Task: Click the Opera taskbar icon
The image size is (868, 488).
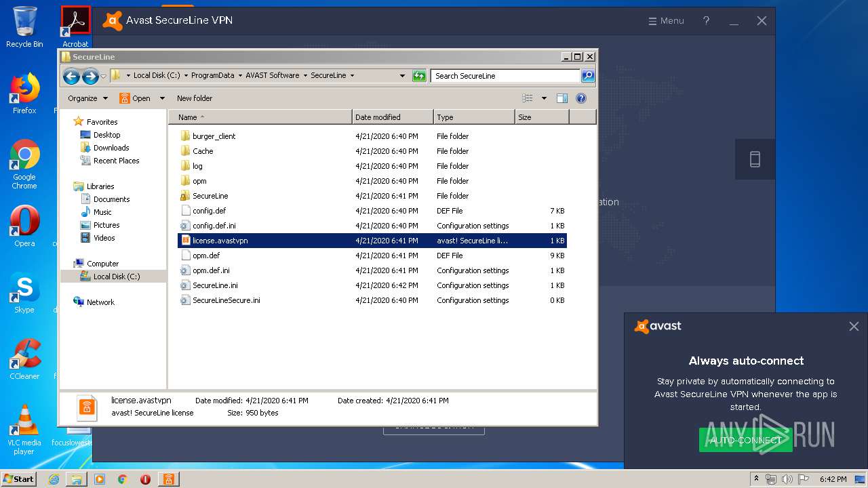Action: pos(145,479)
